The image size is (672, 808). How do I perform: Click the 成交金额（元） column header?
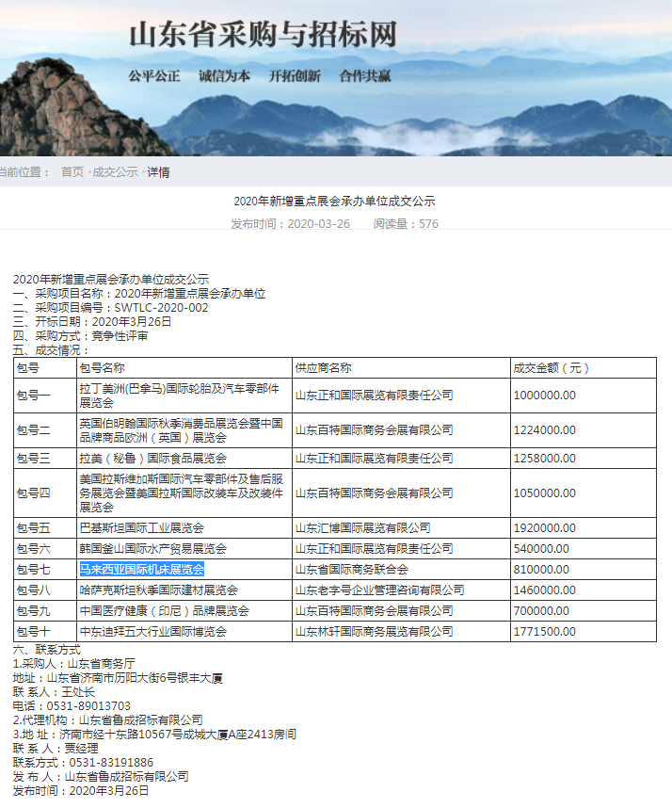[584, 368]
